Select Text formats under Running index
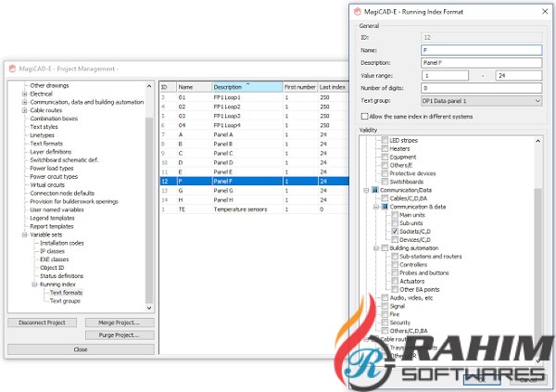This screenshot has height=392, width=556. pos(66,293)
